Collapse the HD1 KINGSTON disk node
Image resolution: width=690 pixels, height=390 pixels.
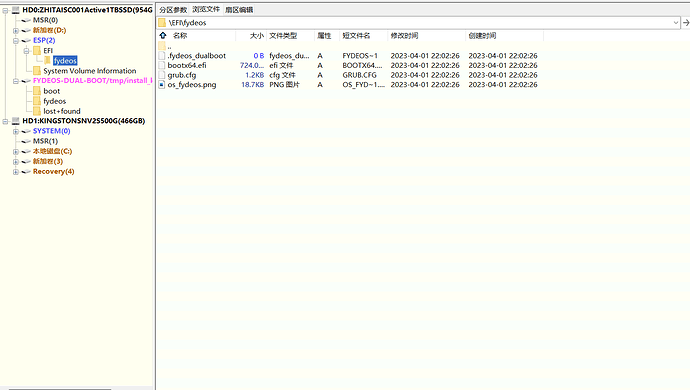tap(5, 121)
